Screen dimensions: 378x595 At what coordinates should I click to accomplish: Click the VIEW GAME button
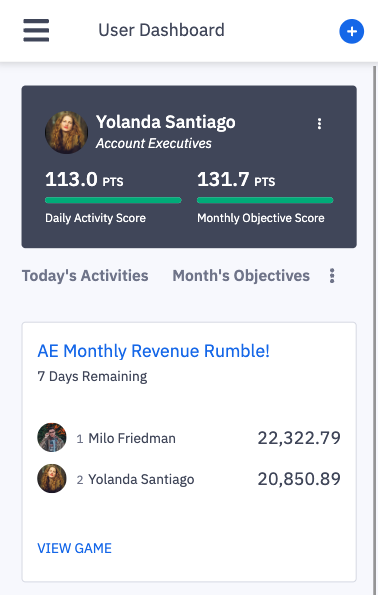click(74, 548)
